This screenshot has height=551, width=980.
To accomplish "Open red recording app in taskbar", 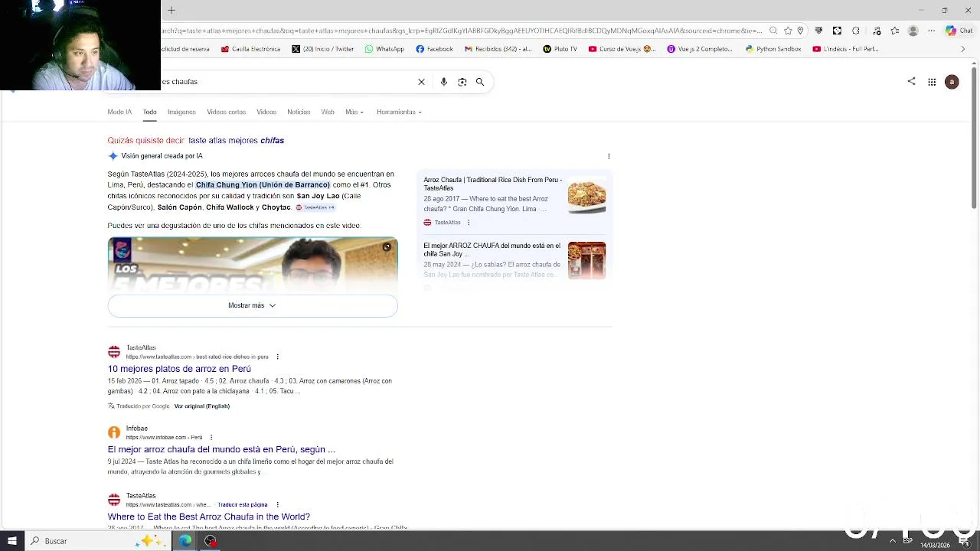I will (210, 541).
